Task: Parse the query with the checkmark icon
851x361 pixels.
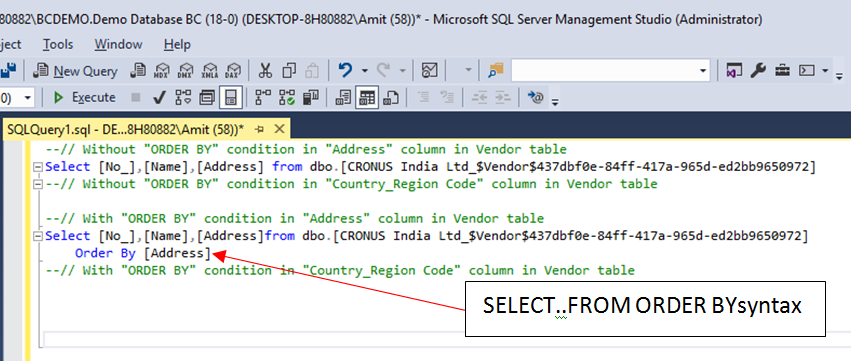Action: click(x=159, y=98)
